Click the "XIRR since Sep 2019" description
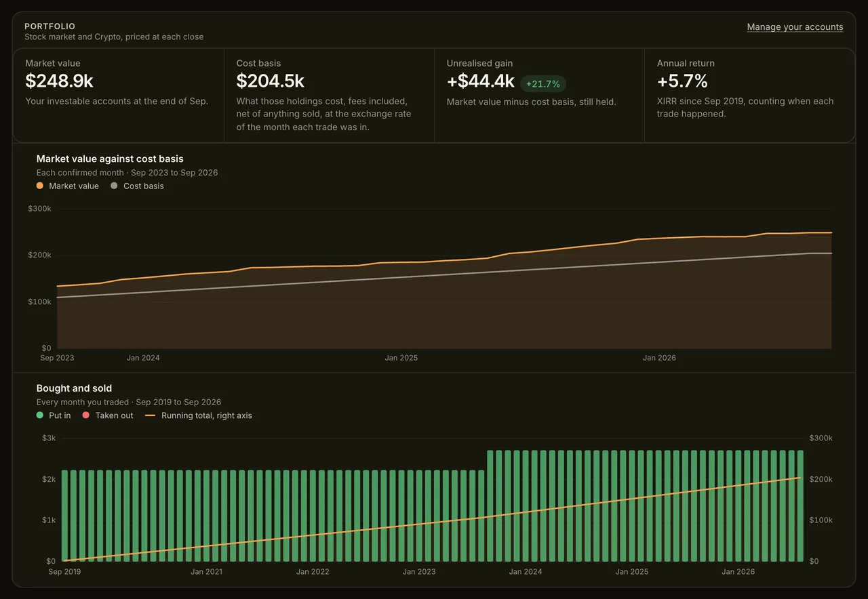 coord(745,108)
